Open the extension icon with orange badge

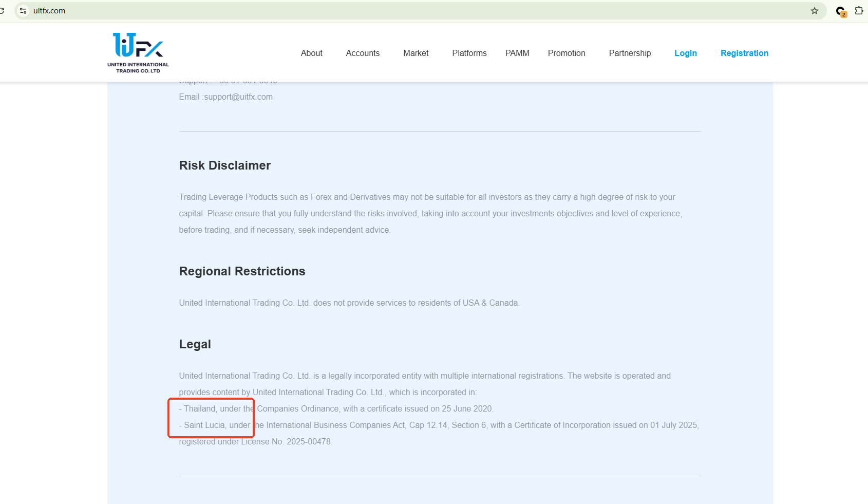[840, 11]
